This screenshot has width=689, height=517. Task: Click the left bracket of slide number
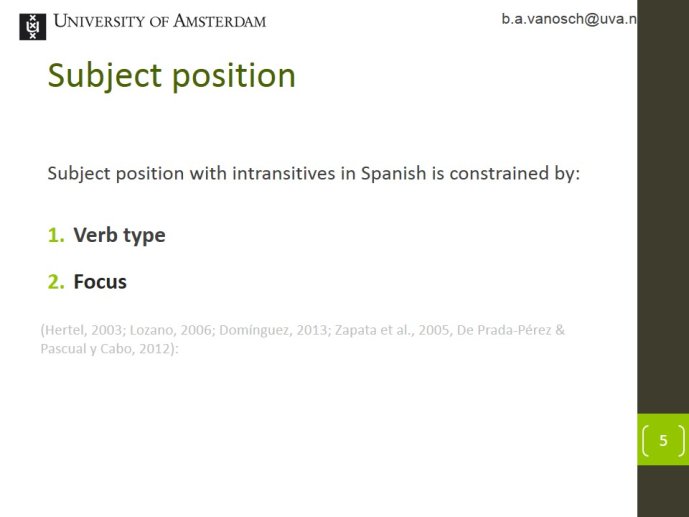coord(645,441)
